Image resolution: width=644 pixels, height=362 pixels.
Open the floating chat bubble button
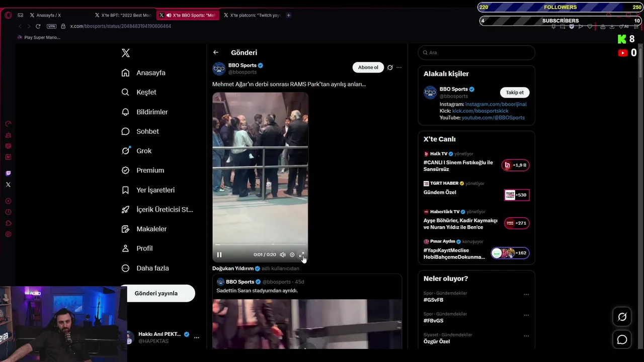(622, 340)
